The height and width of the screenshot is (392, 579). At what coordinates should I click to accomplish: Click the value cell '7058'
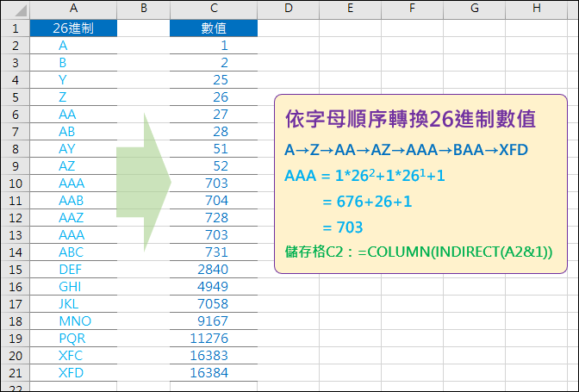point(214,304)
